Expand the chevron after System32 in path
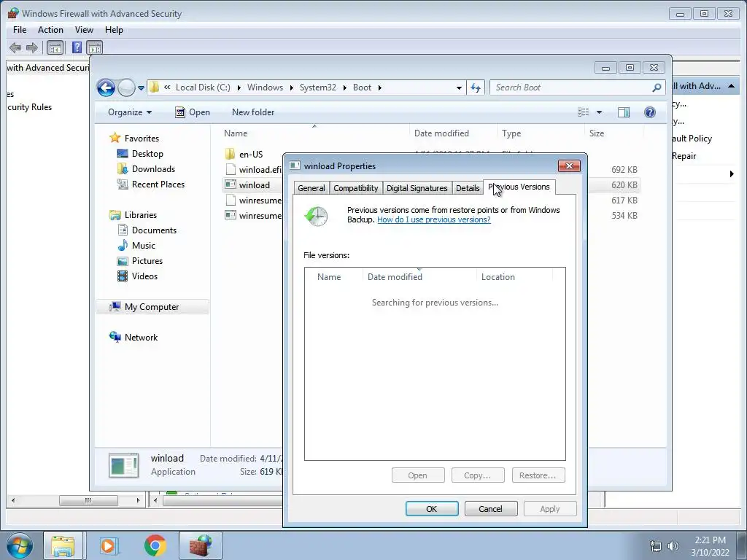747x560 pixels. [x=344, y=87]
